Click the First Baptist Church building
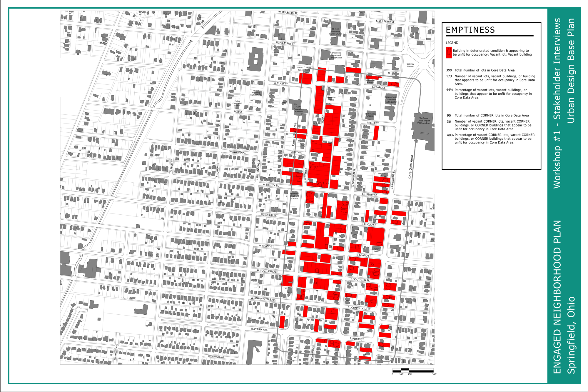588x392 pixels. (x=370, y=115)
